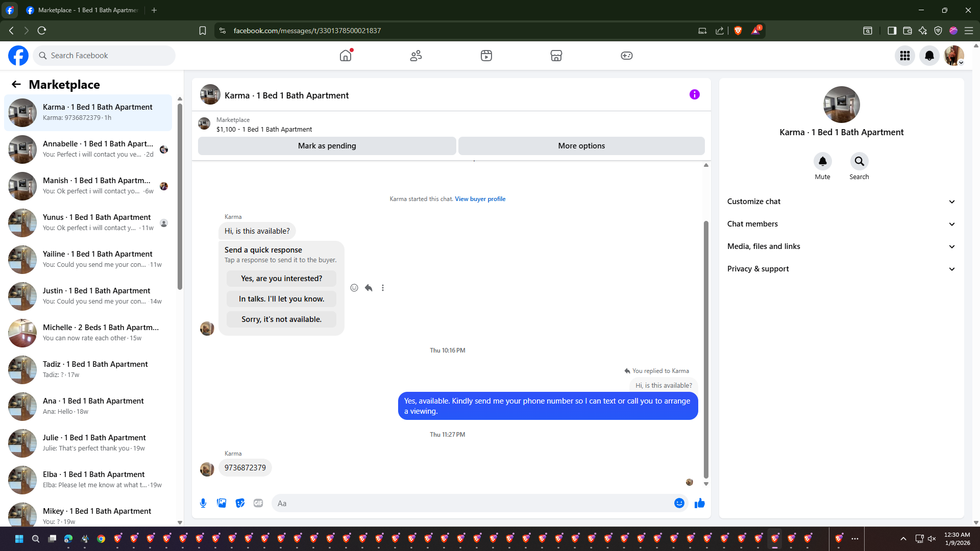Screen dimensions: 980x551
Task: Open the Facebook menu grid icon
Action: click(x=905, y=56)
